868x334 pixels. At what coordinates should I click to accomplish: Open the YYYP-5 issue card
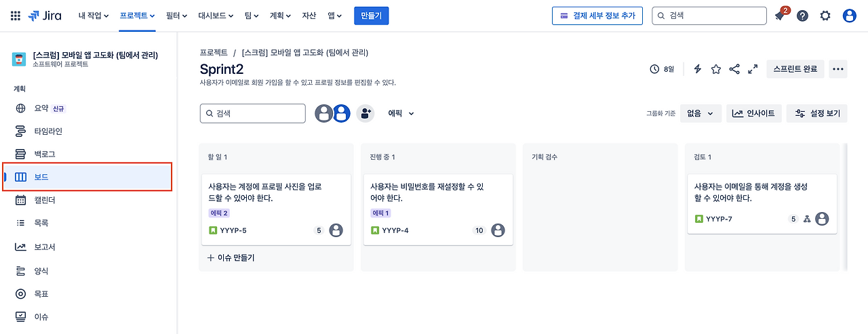click(x=277, y=209)
